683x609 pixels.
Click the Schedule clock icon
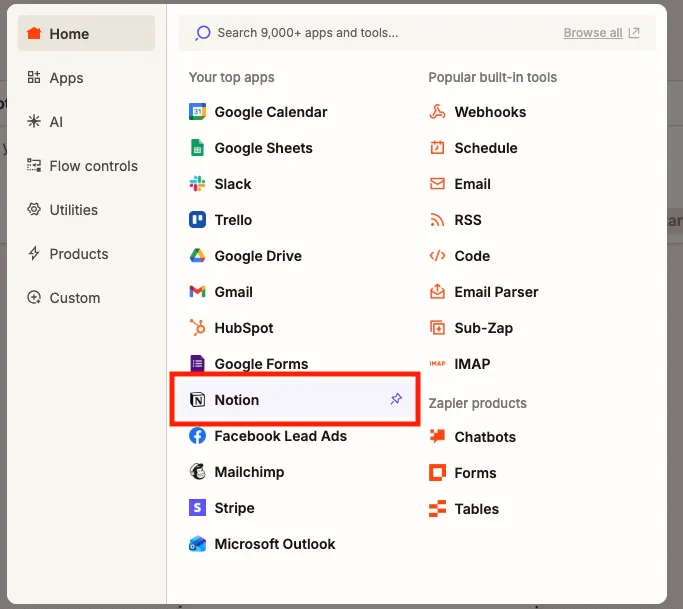(x=437, y=148)
